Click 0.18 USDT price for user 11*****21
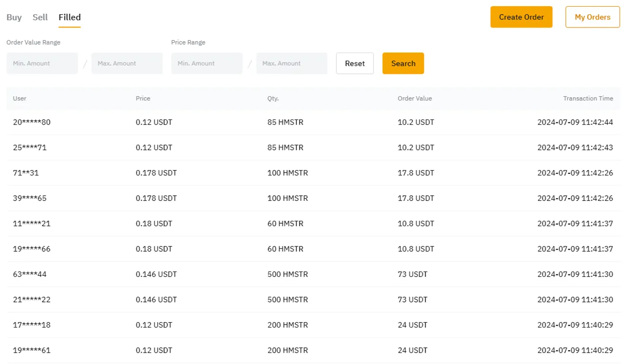This screenshot has width=624, height=364. coord(154,224)
